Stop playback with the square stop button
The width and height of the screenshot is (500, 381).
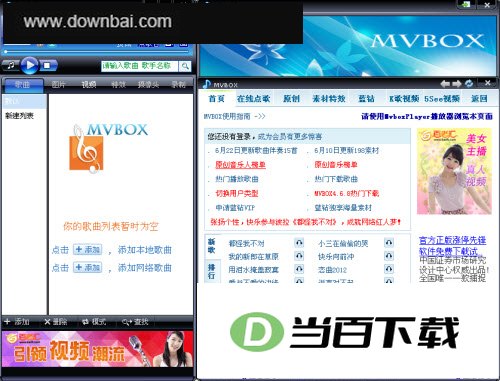pos(48,65)
